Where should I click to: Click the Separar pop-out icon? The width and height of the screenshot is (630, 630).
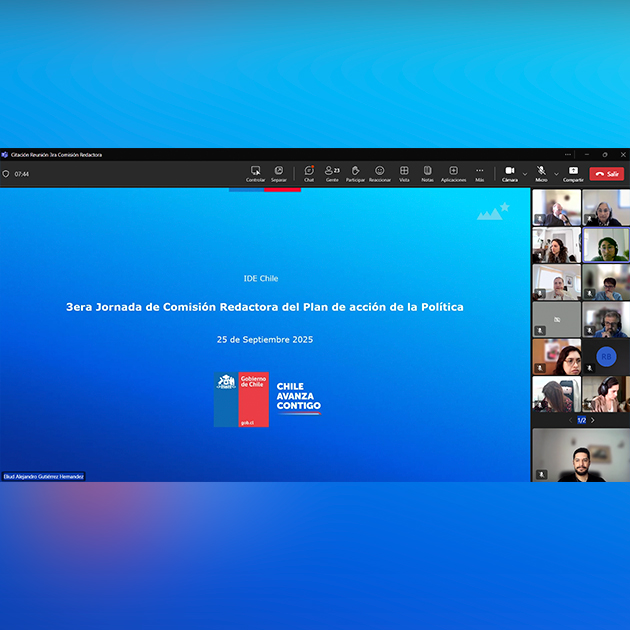[279, 173]
